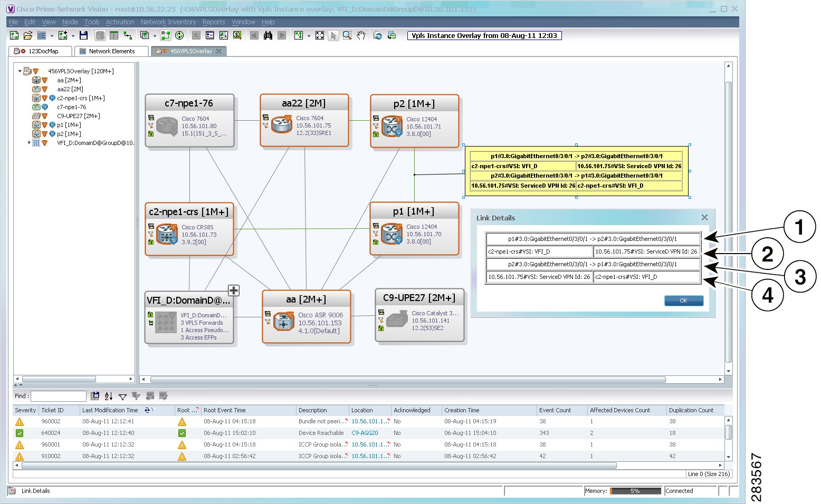
Task: Click the Find Business Tag magnifier icon
Action: click(x=237, y=35)
